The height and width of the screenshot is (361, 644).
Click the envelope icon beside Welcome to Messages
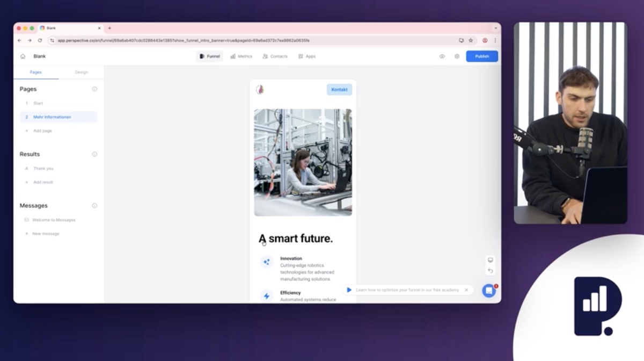[27, 220]
